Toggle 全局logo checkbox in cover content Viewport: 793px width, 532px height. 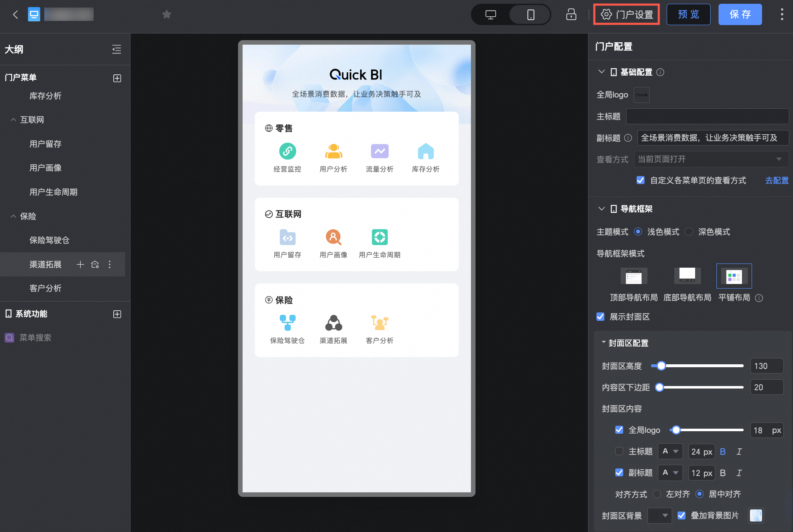[x=619, y=430]
